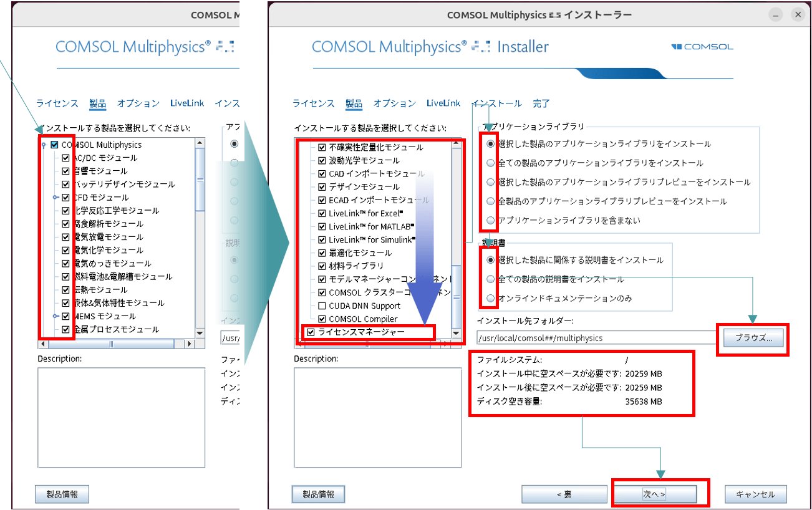Toggle ECAD インポートモジュール checkbox
This screenshot has height=510, width=812.
click(x=322, y=200)
